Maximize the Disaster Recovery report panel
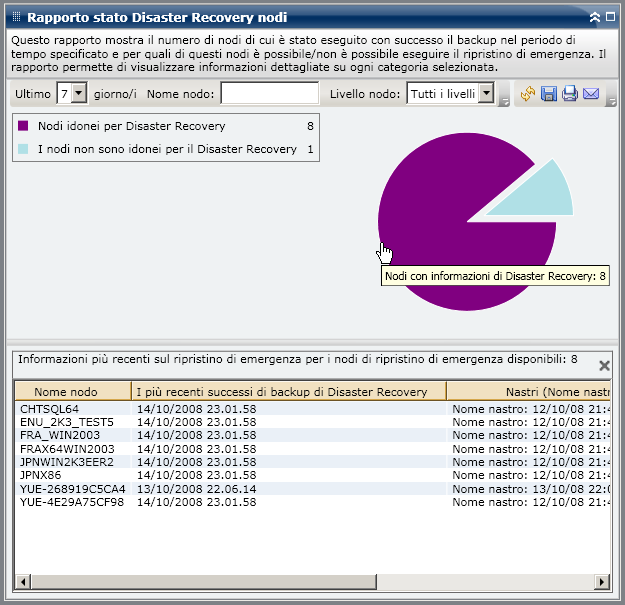Image resolution: width=625 pixels, height=605 pixels. click(x=610, y=17)
